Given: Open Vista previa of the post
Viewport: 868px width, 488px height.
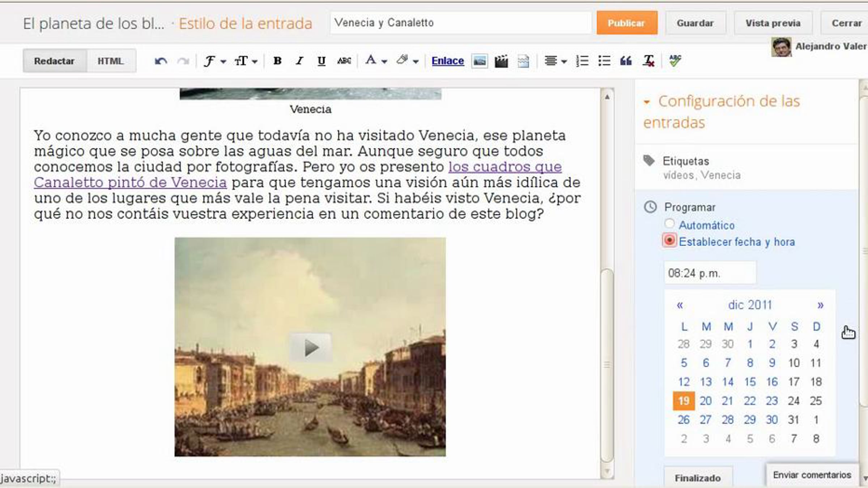Looking at the screenshot, I should [x=773, y=23].
